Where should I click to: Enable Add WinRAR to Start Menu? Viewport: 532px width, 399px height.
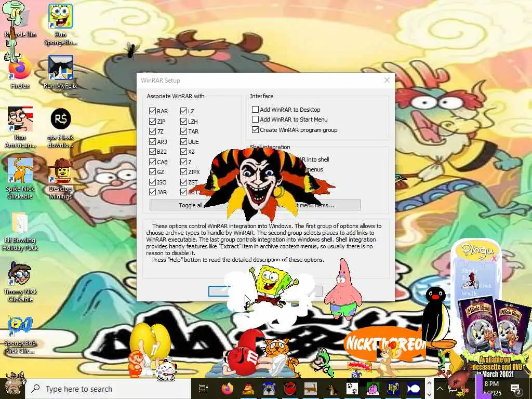tap(255, 119)
